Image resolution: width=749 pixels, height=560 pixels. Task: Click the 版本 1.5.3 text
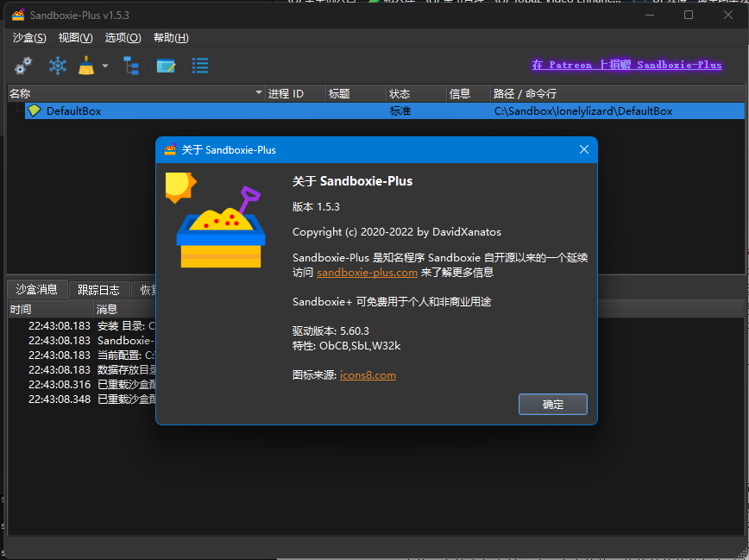316,207
